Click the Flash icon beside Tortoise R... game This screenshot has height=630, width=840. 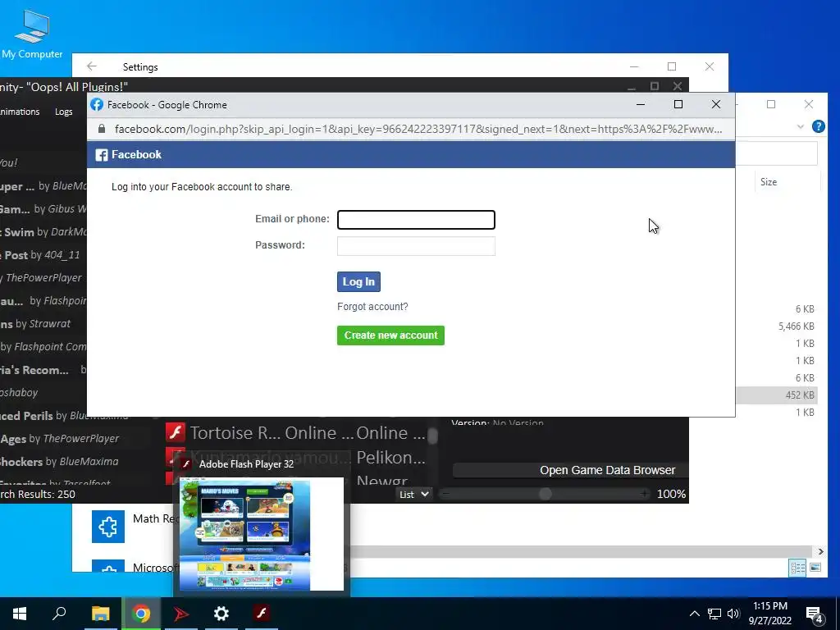[x=176, y=432]
